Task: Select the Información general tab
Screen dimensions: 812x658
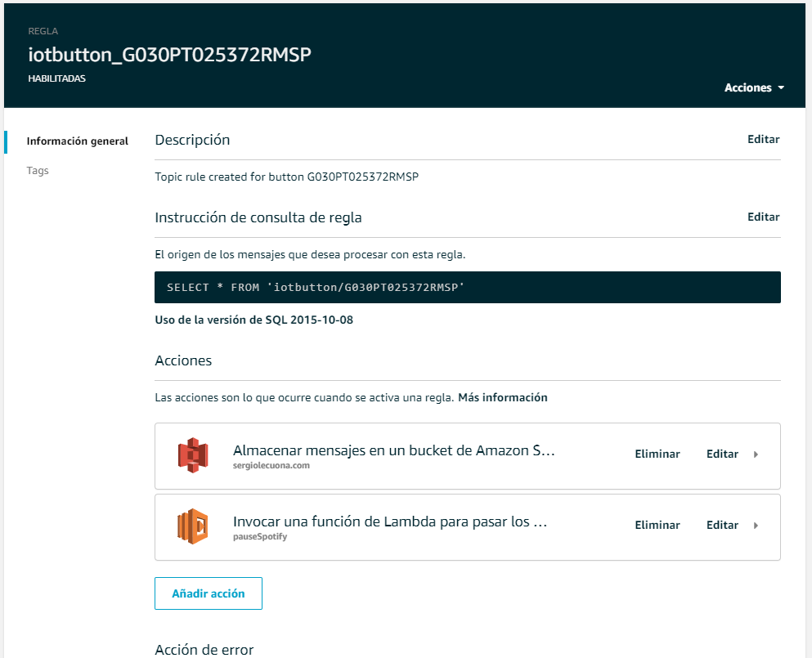Action: point(77,141)
